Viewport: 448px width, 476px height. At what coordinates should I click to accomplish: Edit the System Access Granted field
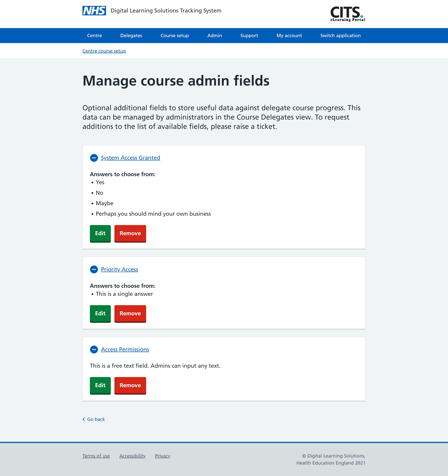pyautogui.click(x=100, y=233)
